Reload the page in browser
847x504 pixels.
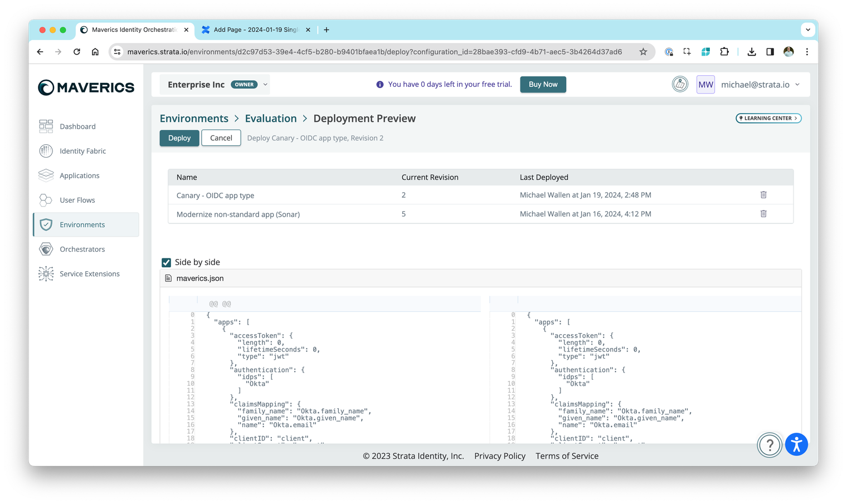[x=77, y=52]
